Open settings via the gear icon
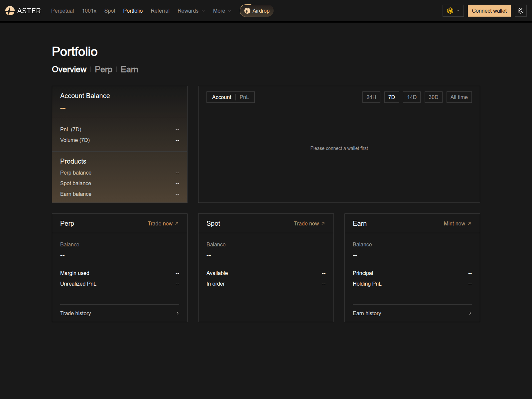This screenshot has height=399, width=532. (x=520, y=11)
